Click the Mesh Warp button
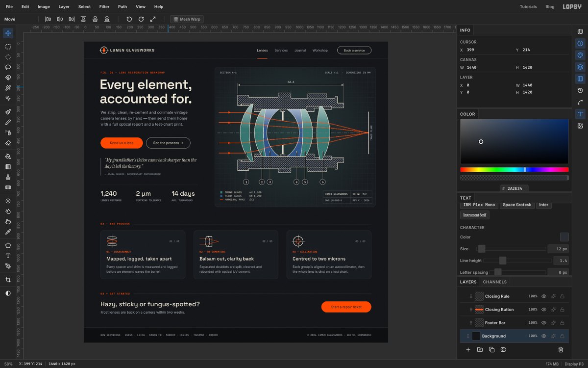The width and height of the screenshot is (588, 368). tap(187, 19)
